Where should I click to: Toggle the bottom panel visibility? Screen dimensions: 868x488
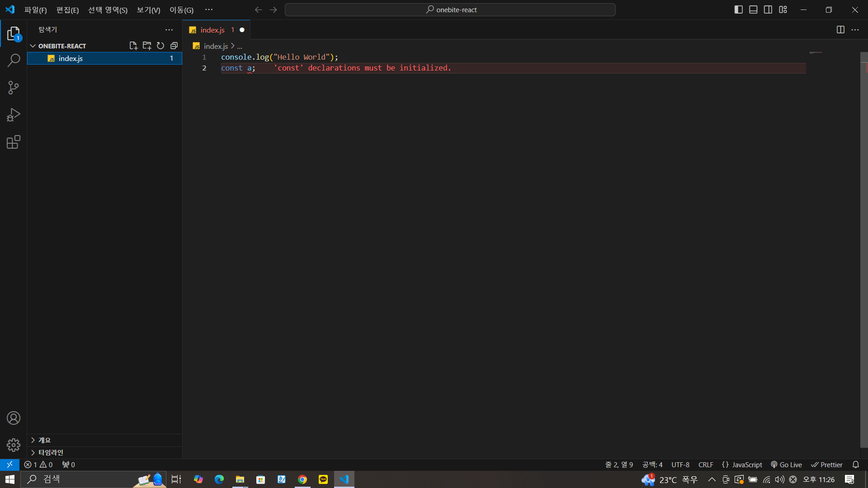[753, 9]
